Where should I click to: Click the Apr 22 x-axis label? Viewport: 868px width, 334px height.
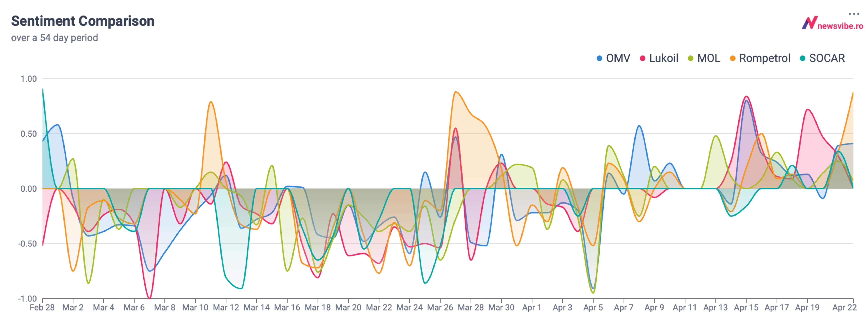844,308
